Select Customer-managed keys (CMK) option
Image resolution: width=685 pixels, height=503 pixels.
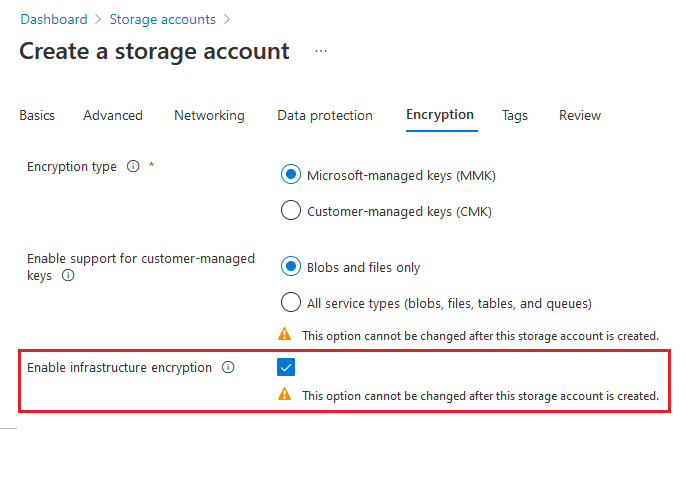click(x=291, y=211)
